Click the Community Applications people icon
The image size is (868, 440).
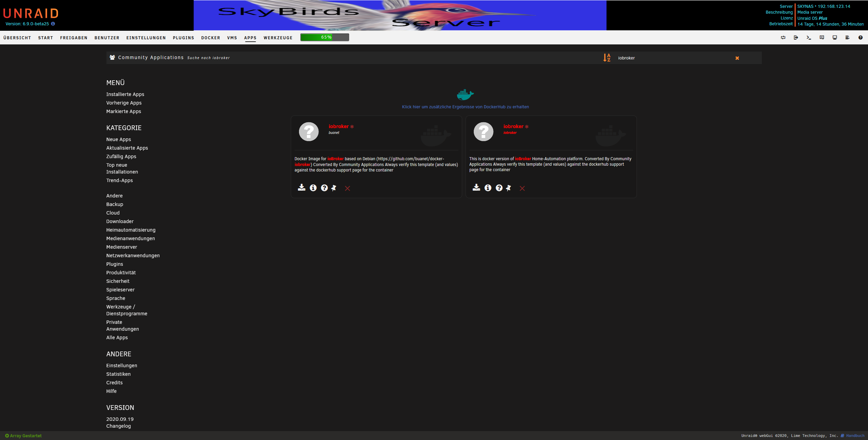pyautogui.click(x=112, y=57)
